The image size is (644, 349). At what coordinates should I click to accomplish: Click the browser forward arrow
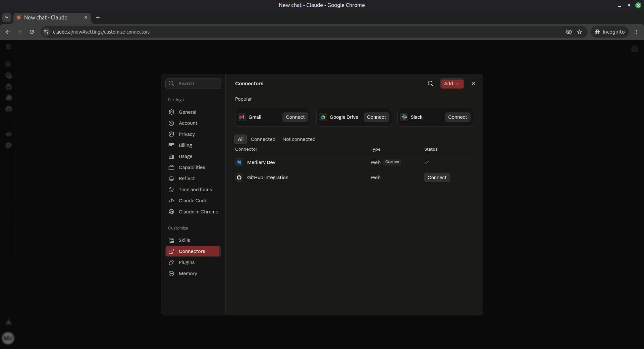(x=20, y=32)
